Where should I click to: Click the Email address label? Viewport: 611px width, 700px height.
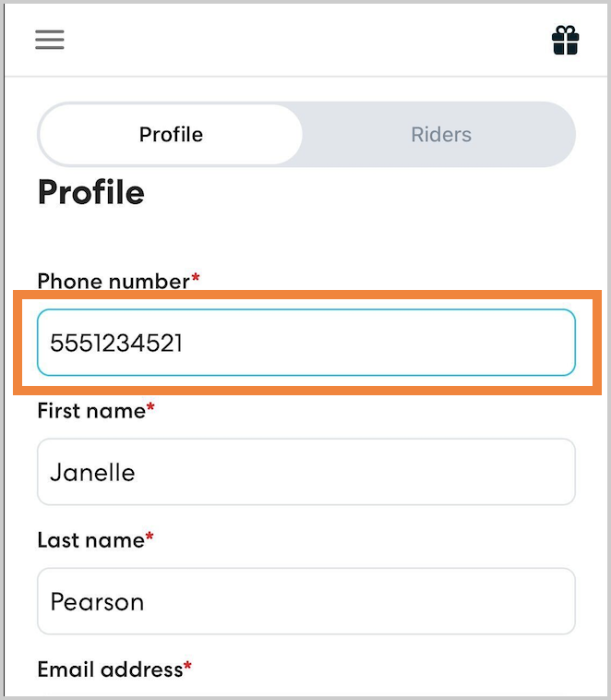click(x=110, y=669)
